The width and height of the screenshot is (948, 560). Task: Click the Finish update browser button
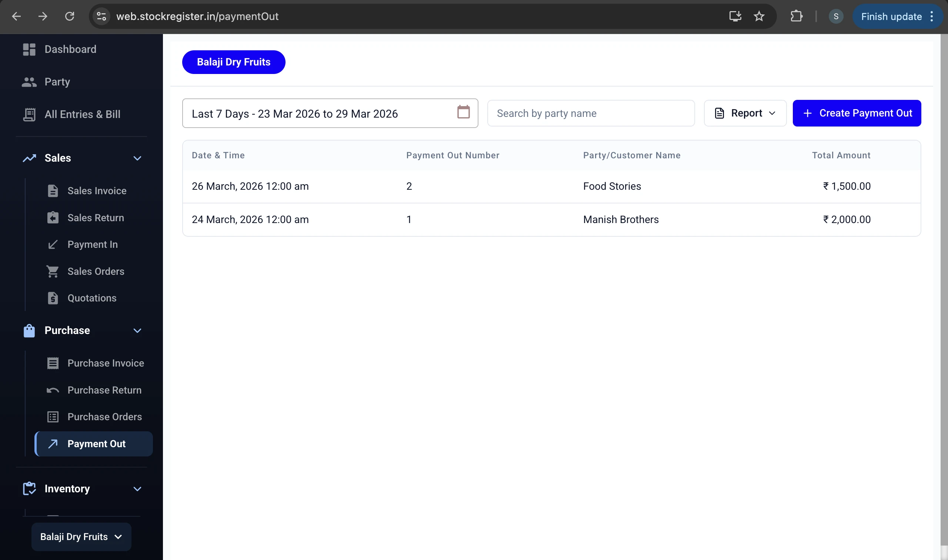[x=891, y=16]
